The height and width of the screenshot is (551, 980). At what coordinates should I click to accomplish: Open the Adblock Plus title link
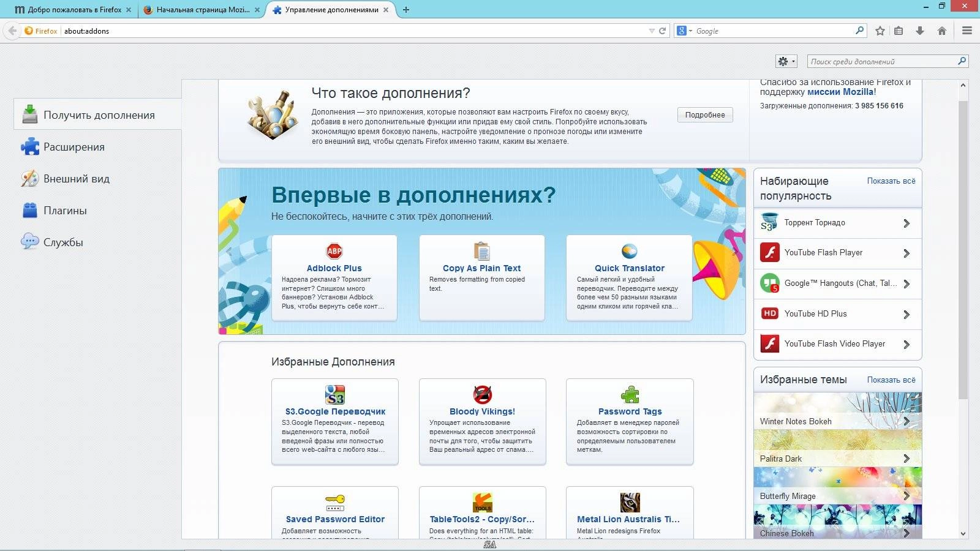click(334, 268)
